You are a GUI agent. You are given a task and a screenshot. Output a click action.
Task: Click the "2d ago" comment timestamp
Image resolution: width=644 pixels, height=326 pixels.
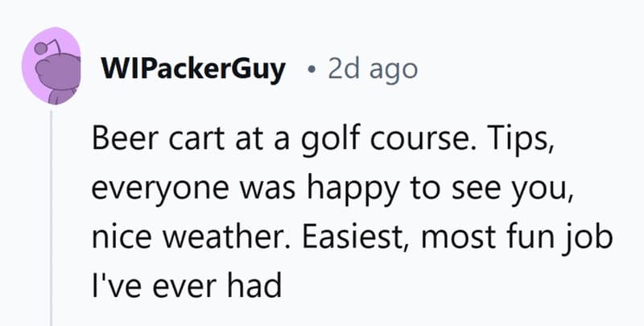click(x=372, y=70)
